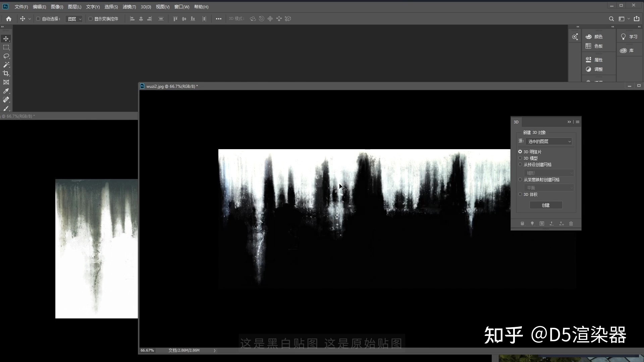Open the search magnifier icon
The image size is (644, 362).
(x=611, y=19)
